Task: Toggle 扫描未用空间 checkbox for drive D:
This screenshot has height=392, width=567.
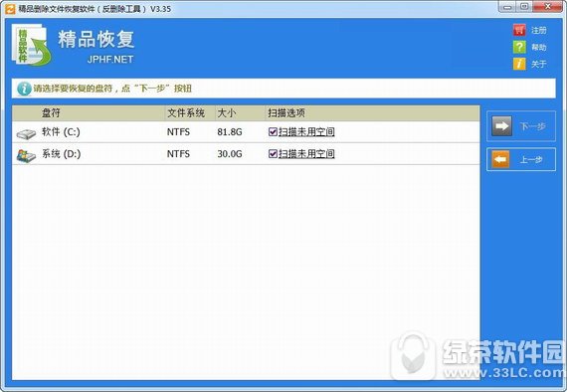Action: click(273, 154)
